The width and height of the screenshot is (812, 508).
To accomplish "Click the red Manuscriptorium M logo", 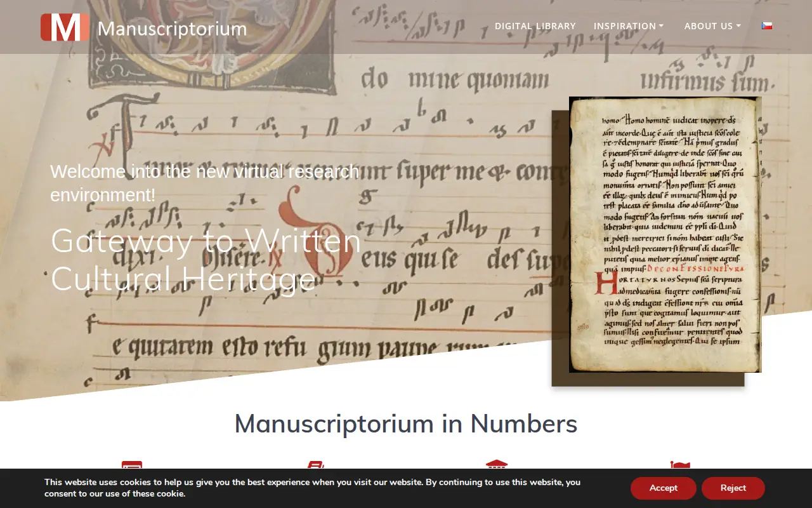I will (65, 27).
